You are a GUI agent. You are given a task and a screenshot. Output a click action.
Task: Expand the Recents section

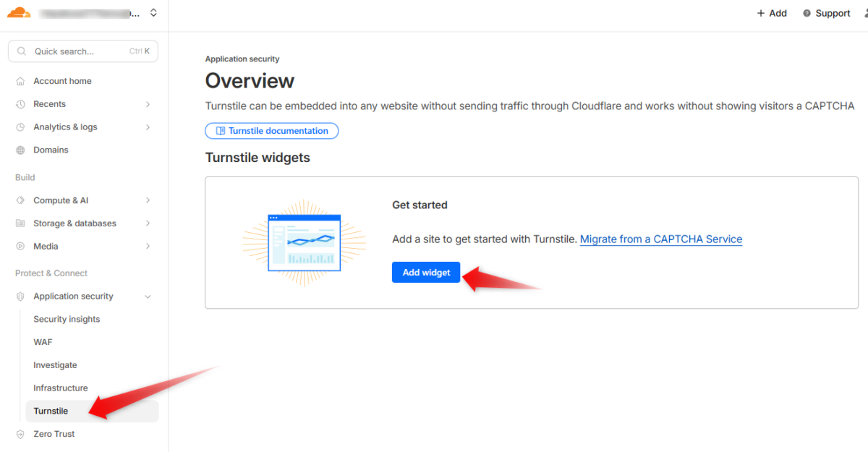[148, 103]
